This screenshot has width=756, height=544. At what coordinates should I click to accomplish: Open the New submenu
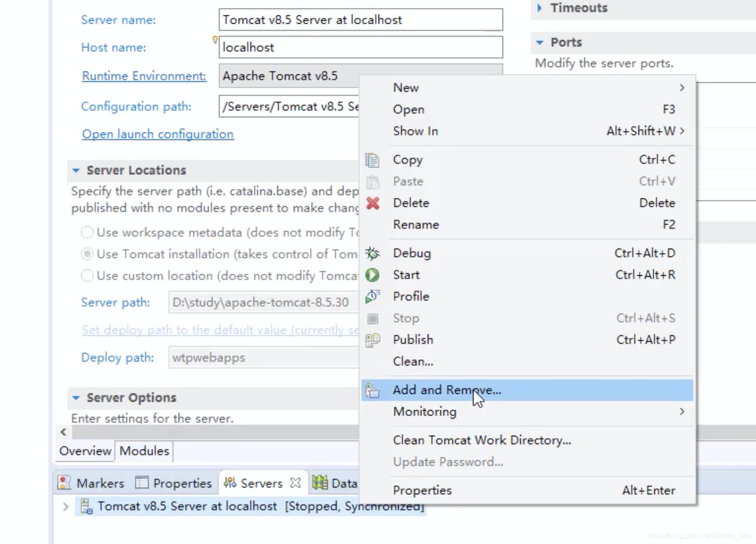click(527, 88)
